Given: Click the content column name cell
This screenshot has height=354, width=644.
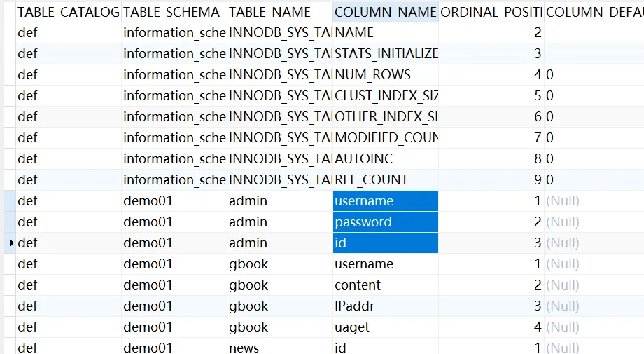Looking at the screenshot, I should [x=385, y=285].
